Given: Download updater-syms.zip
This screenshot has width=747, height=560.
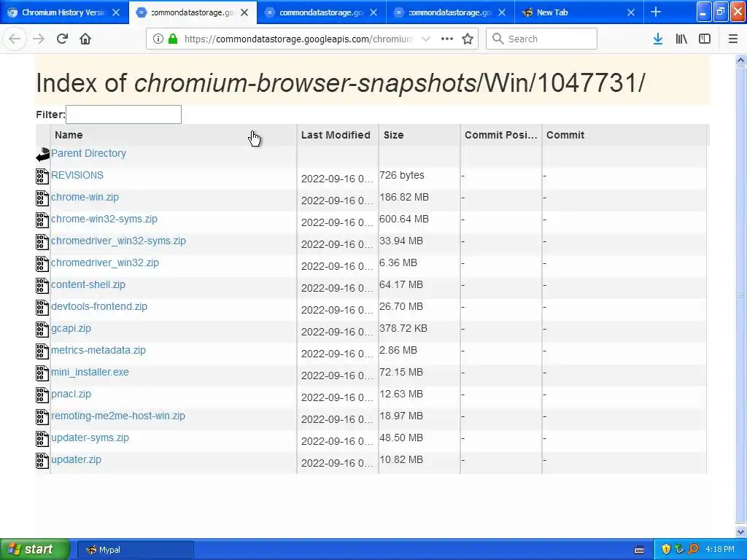Looking at the screenshot, I should pyautogui.click(x=90, y=438).
